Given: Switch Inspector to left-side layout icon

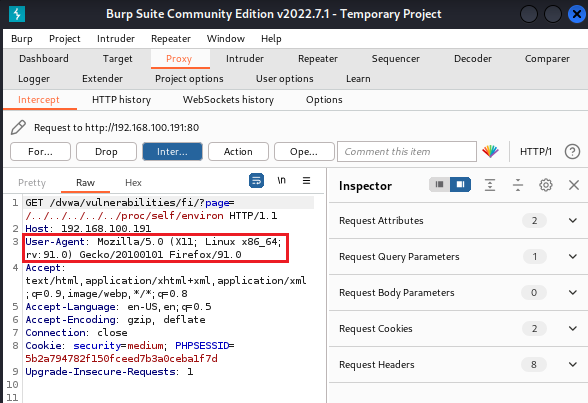Looking at the screenshot, I should [440, 184].
